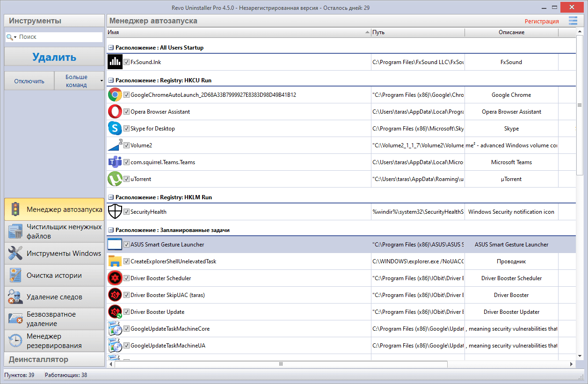This screenshot has height=384, width=588.
Task: Click the Регистрация link
Action: click(x=542, y=21)
